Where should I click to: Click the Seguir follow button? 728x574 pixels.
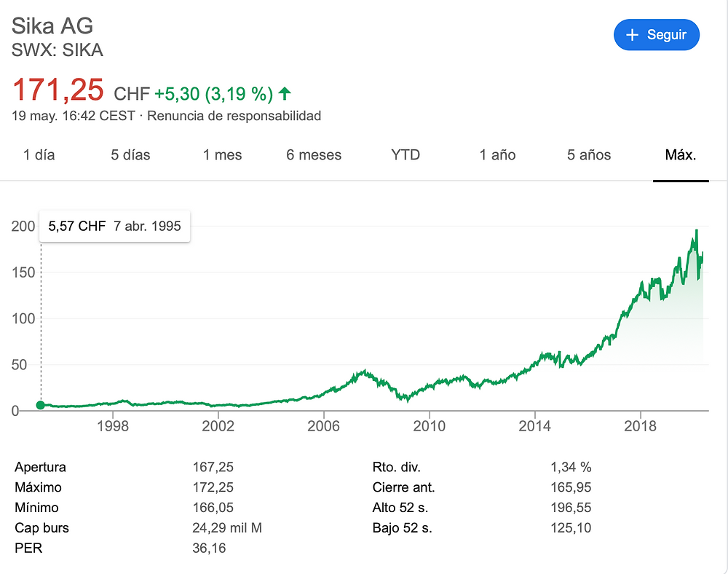tap(656, 35)
